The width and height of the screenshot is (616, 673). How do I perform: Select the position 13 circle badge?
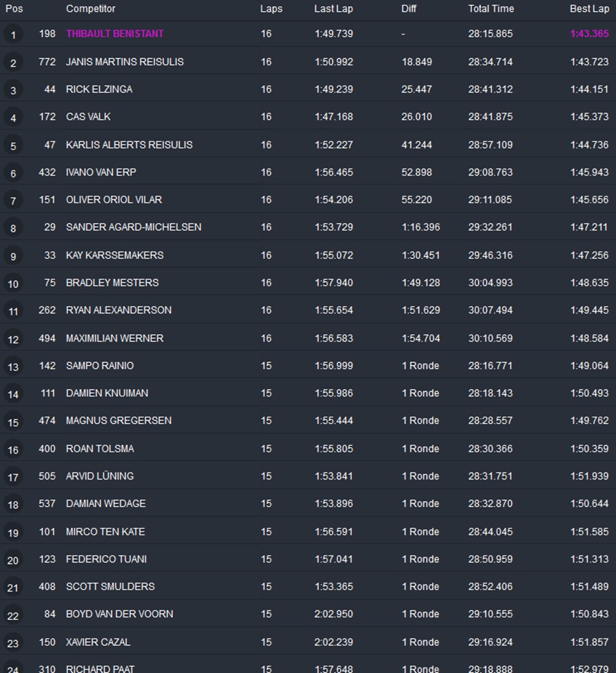point(13,367)
